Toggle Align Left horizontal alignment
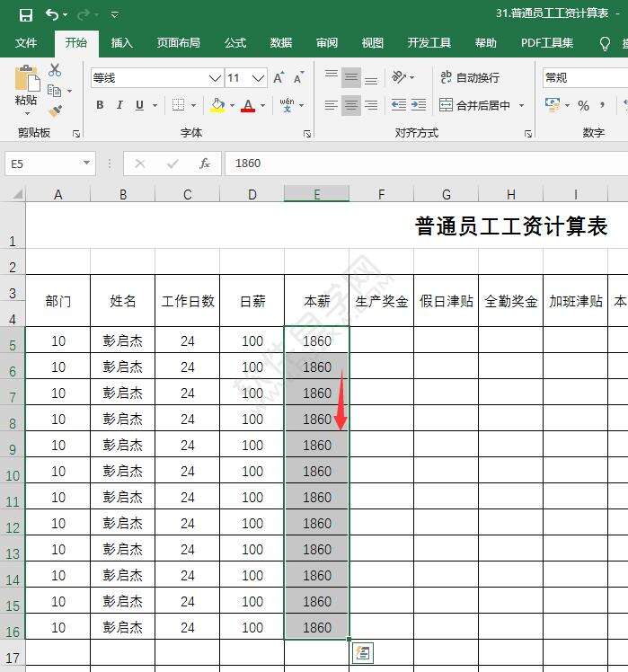The height and width of the screenshot is (672, 628). (331, 105)
